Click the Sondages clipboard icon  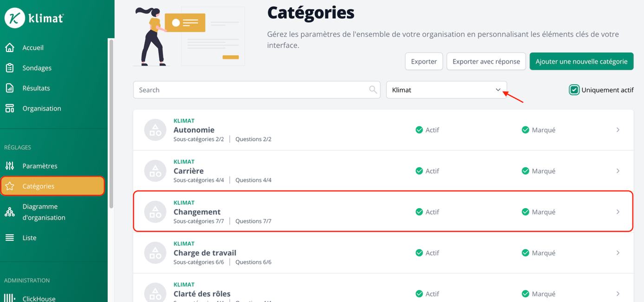pos(9,68)
